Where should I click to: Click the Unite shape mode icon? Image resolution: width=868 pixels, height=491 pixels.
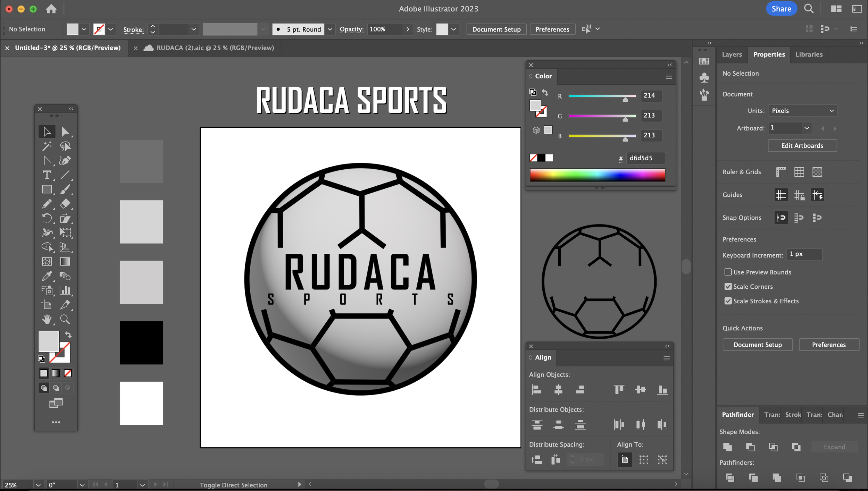(x=727, y=447)
